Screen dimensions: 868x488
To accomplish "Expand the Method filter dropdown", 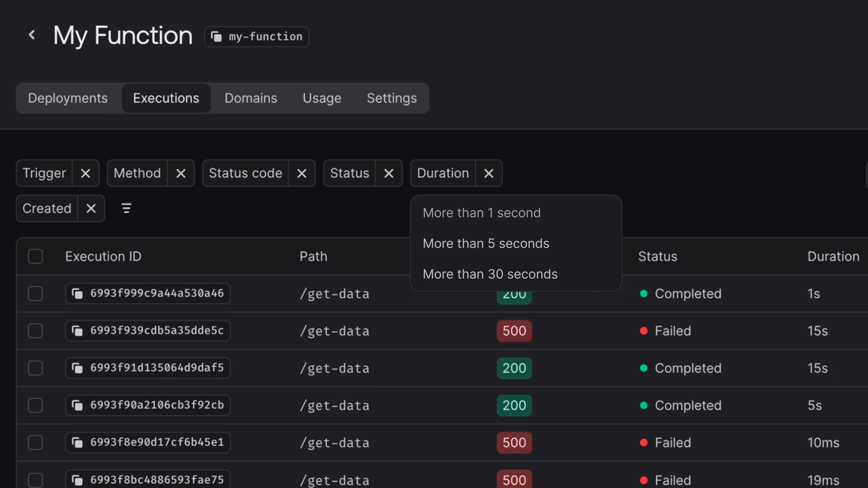I will coord(137,173).
